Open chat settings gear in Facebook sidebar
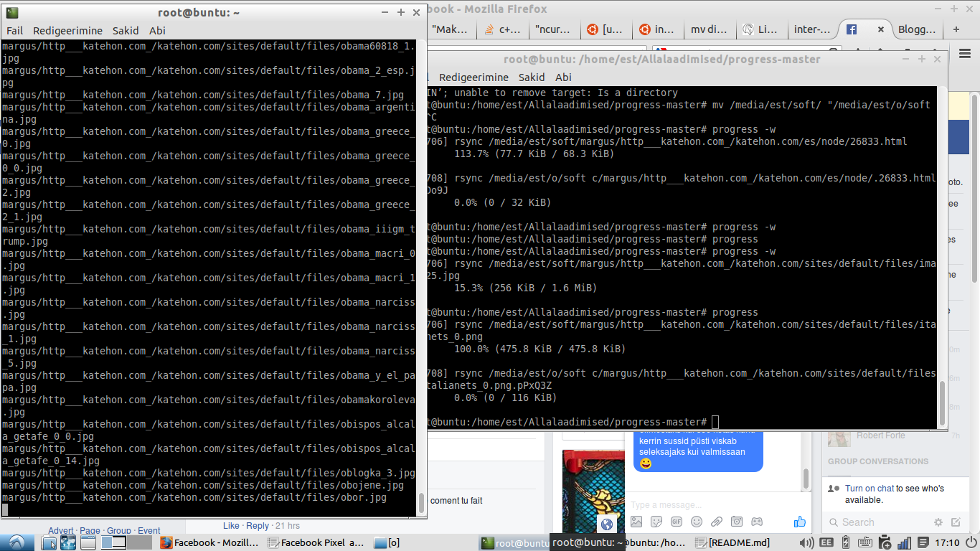The height and width of the screenshot is (551, 980). (938, 522)
